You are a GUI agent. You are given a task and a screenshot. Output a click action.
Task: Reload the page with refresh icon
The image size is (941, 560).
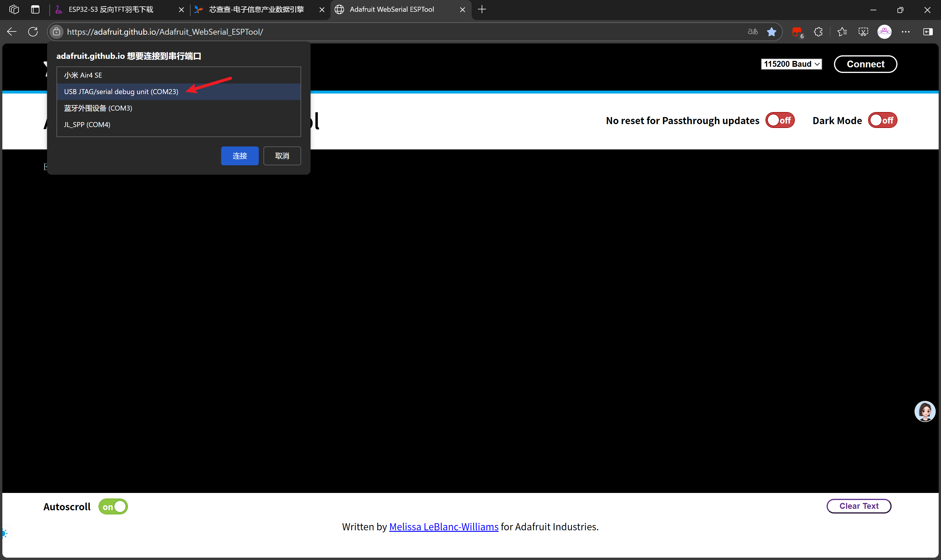tap(33, 32)
